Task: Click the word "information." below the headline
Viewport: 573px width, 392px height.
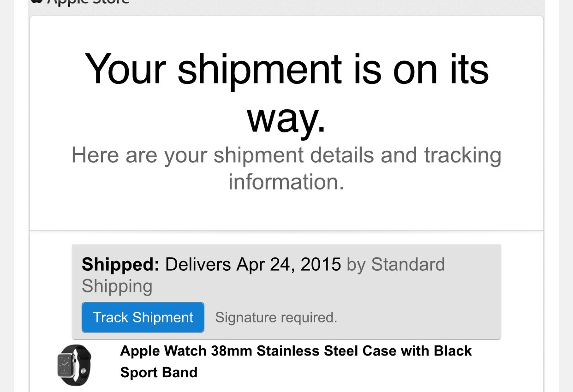Action: click(x=286, y=182)
